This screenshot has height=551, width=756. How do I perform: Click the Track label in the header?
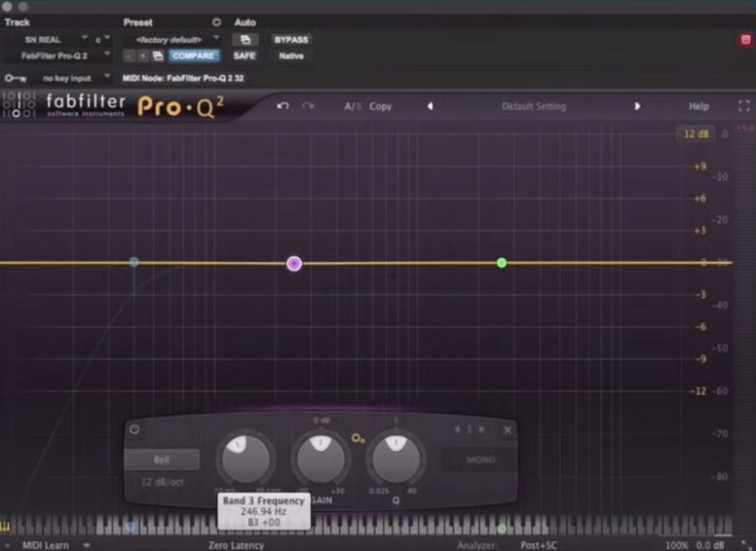16,22
